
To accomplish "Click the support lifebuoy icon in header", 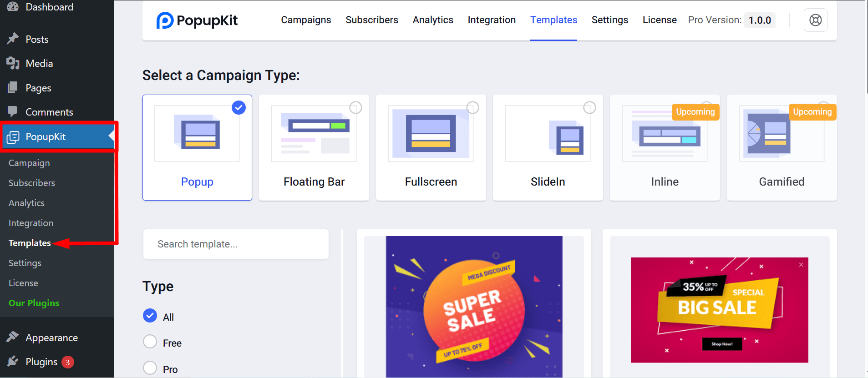I will point(815,20).
